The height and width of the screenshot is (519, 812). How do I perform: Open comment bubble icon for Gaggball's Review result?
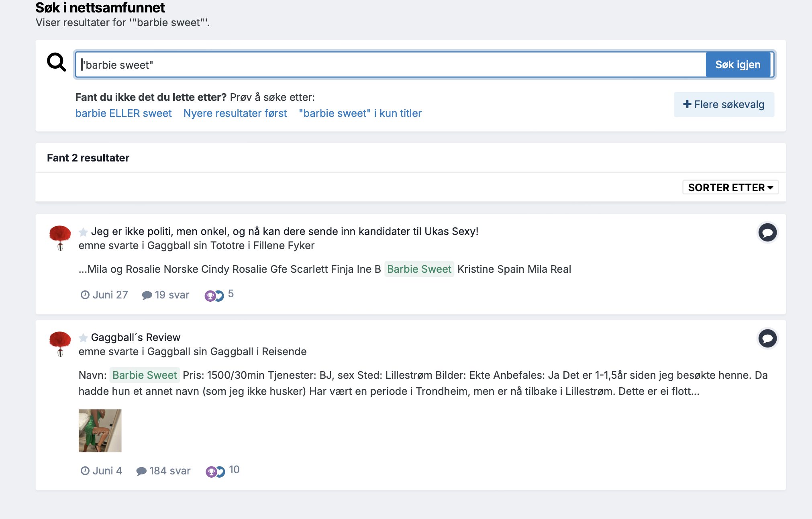767,339
